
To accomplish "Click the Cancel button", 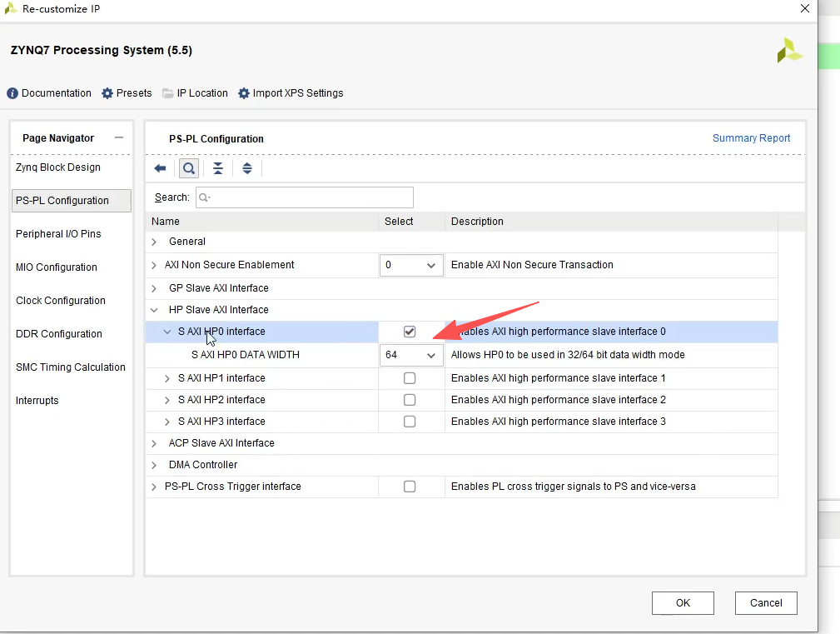I will pos(766,603).
